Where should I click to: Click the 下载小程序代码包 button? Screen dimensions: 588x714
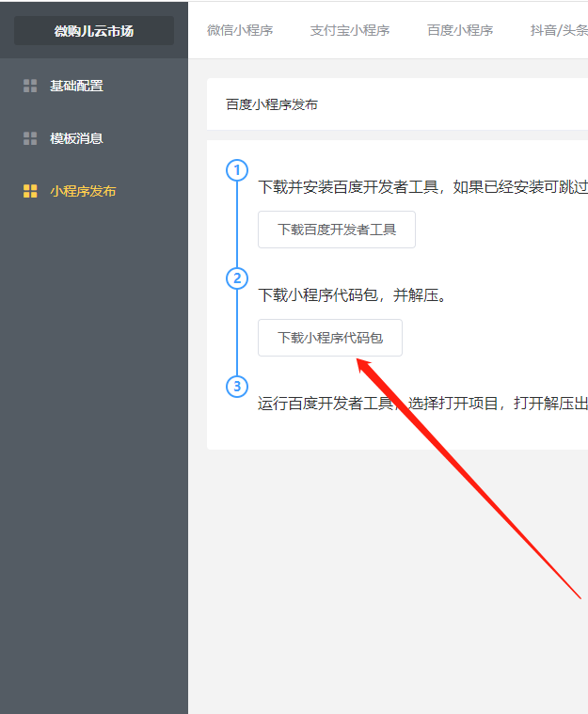tap(330, 338)
